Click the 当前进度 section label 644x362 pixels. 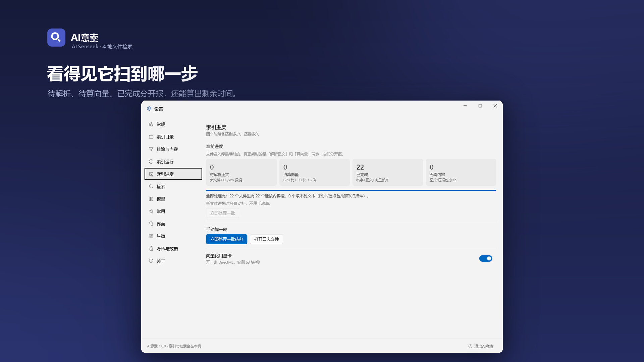214,146
